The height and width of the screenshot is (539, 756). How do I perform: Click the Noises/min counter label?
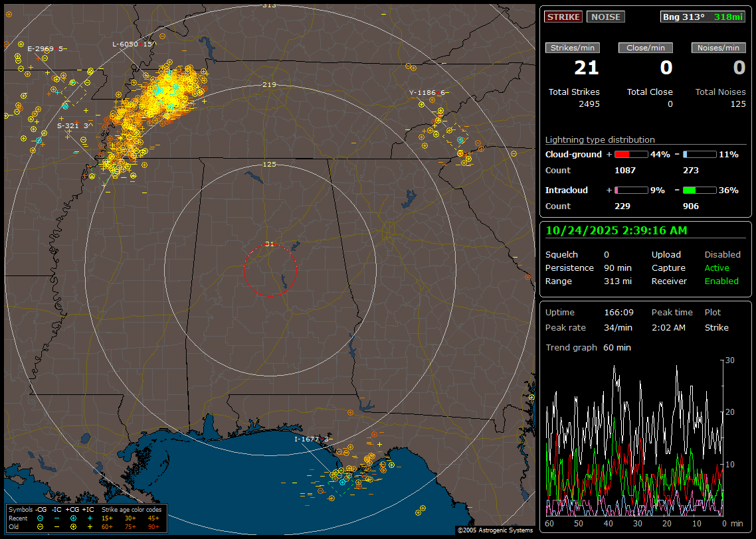[719, 48]
